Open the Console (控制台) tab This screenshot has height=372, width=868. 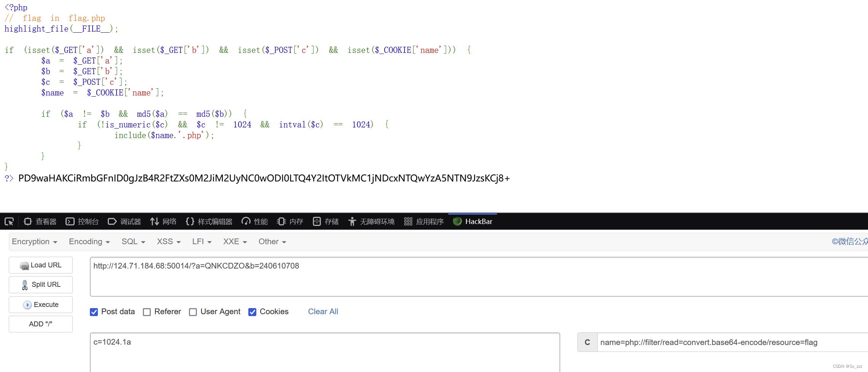pos(82,221)
